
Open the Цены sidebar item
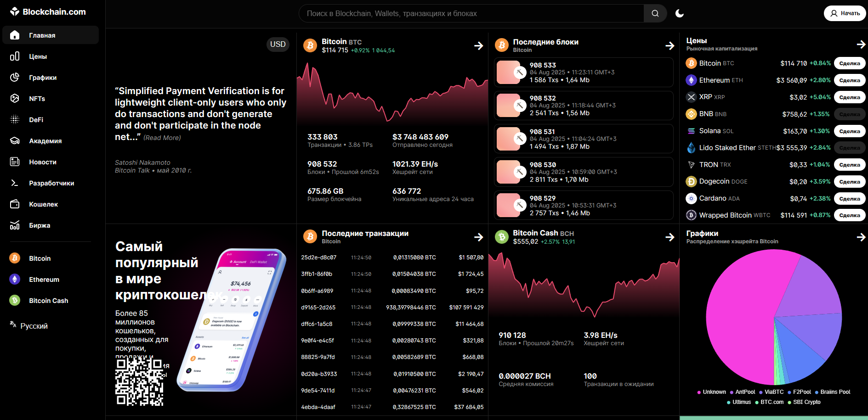pos(51,56)
